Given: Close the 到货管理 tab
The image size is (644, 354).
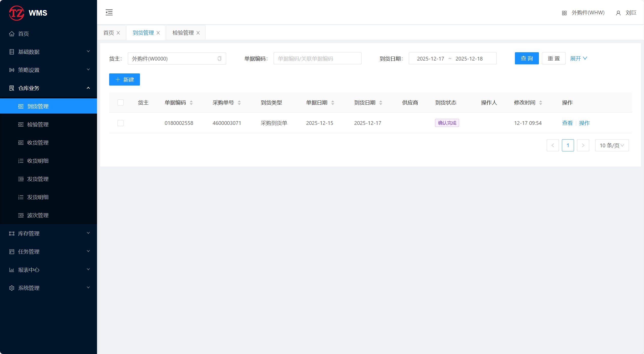Looking at the screenshot, I should click(x=158, y=33).
